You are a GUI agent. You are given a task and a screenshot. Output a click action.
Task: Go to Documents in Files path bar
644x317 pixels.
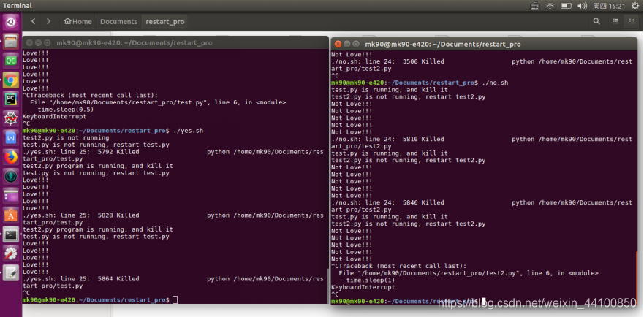118,21
